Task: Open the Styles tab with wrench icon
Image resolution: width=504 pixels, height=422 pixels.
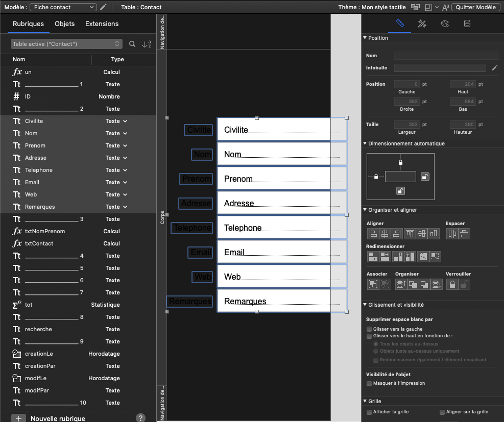Action: coord(422,23)
